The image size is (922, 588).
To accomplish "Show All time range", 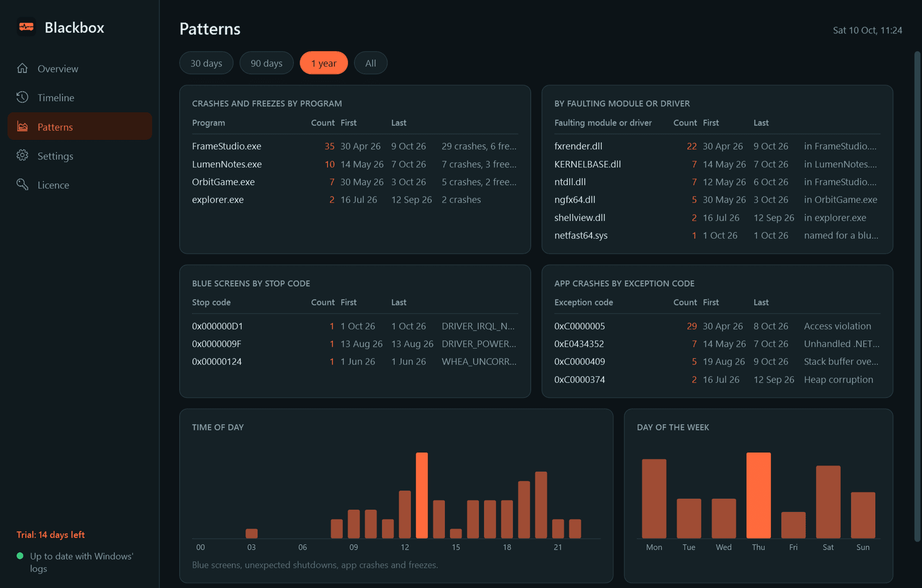I will (x=371, y=63).
